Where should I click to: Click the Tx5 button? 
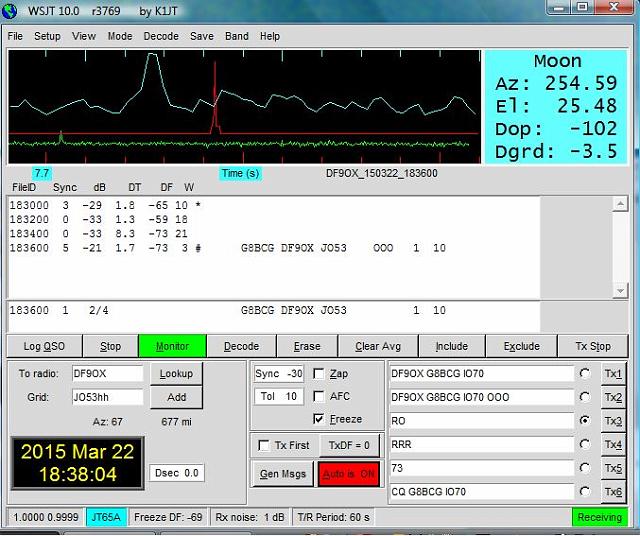coord(613,468)
